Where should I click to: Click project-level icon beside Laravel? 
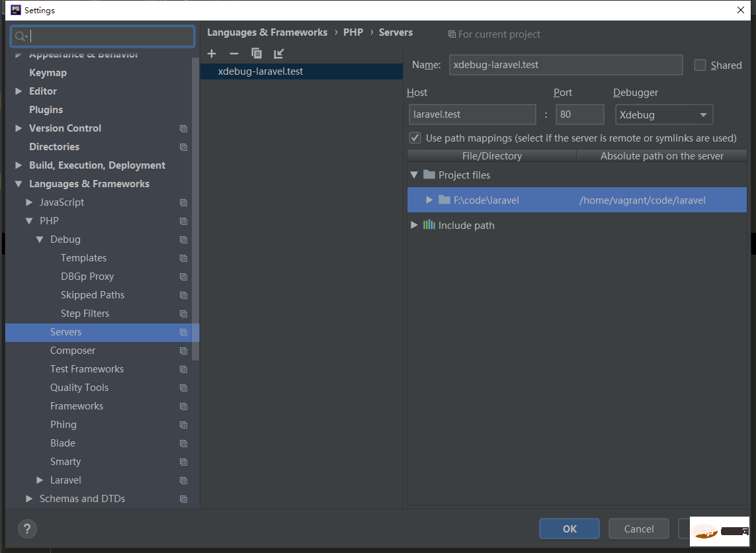coord(183,480)
